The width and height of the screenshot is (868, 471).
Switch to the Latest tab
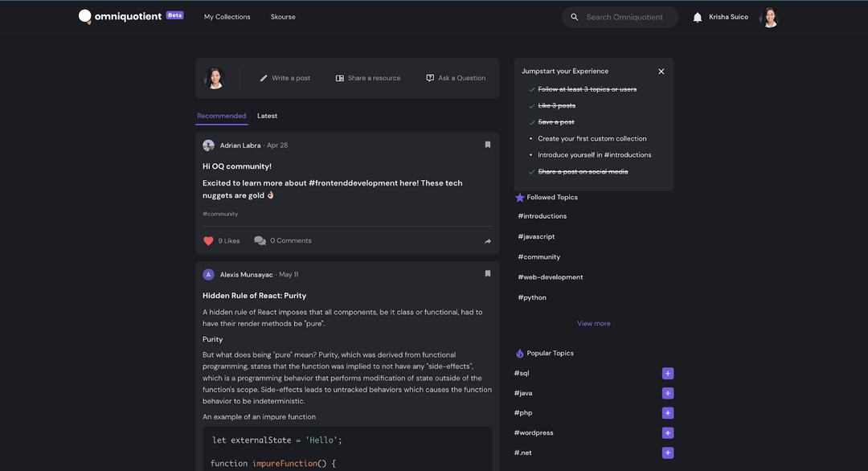pos(268,116)
